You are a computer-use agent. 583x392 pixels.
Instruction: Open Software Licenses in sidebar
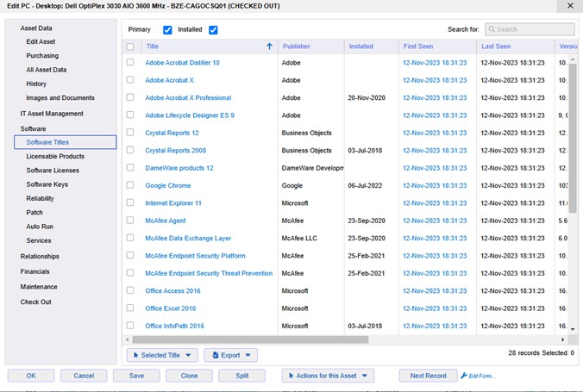tap(53, 171)
